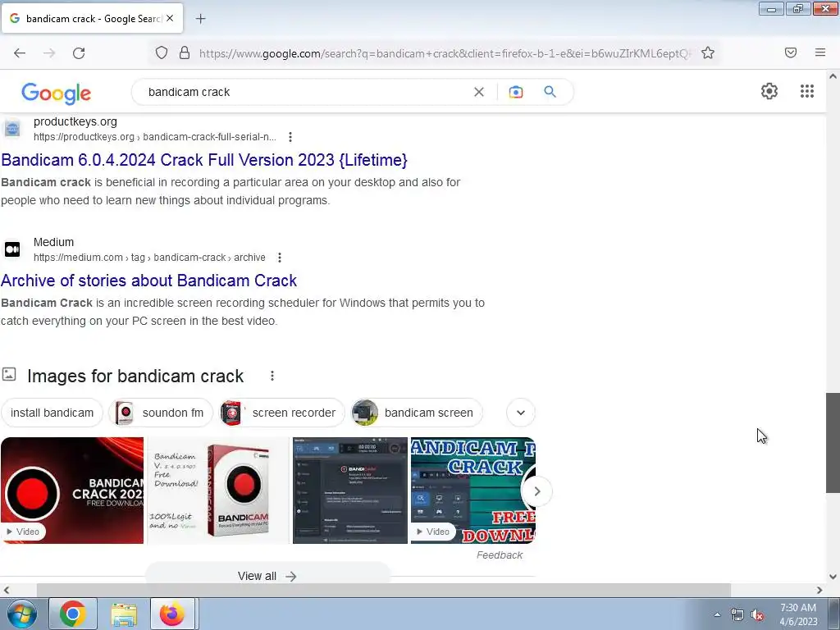
Task: Send Feedback on image results
Action: tap(500, 555)
